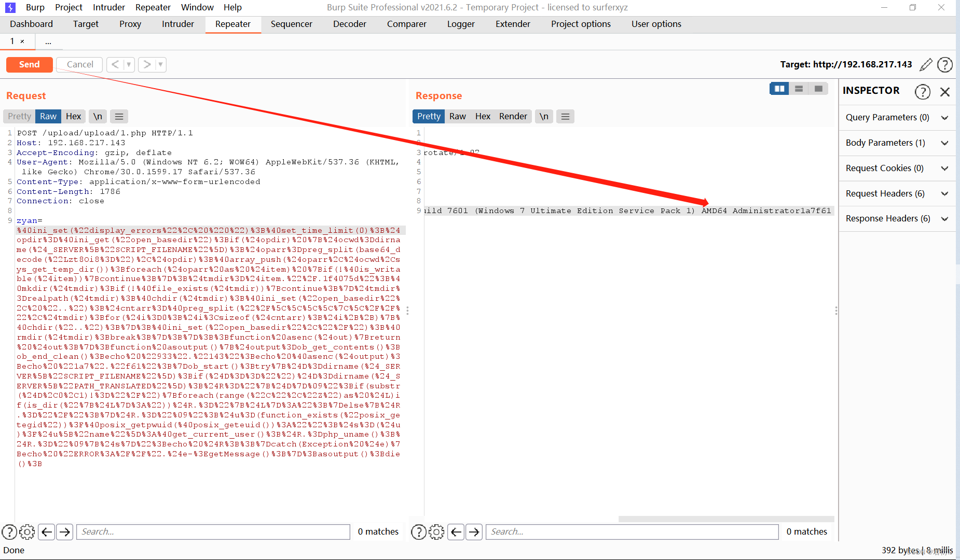960x560 pixels.
Task: Select Hex view in Request
Action: click(x=73, y=116)
